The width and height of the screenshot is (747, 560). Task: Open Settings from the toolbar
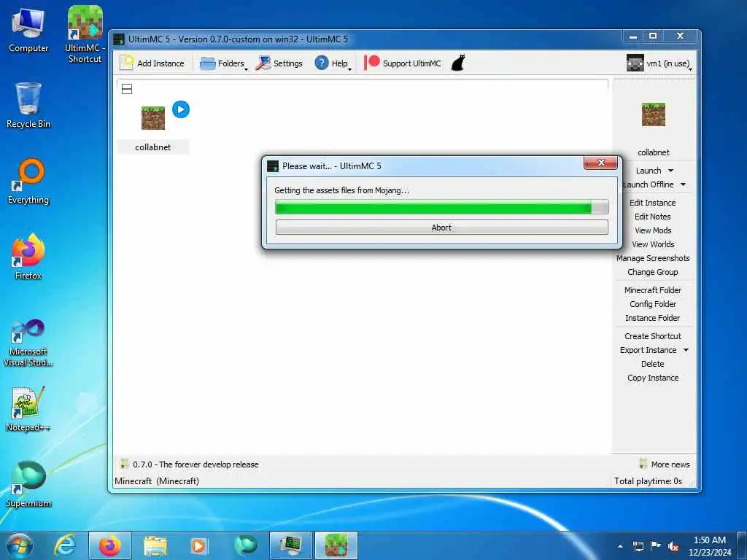[279, 63]
